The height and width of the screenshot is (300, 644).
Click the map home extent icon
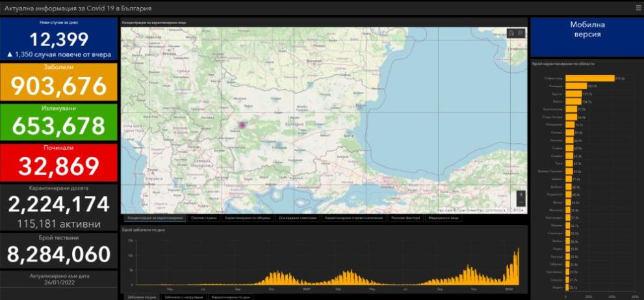point(511,33)
